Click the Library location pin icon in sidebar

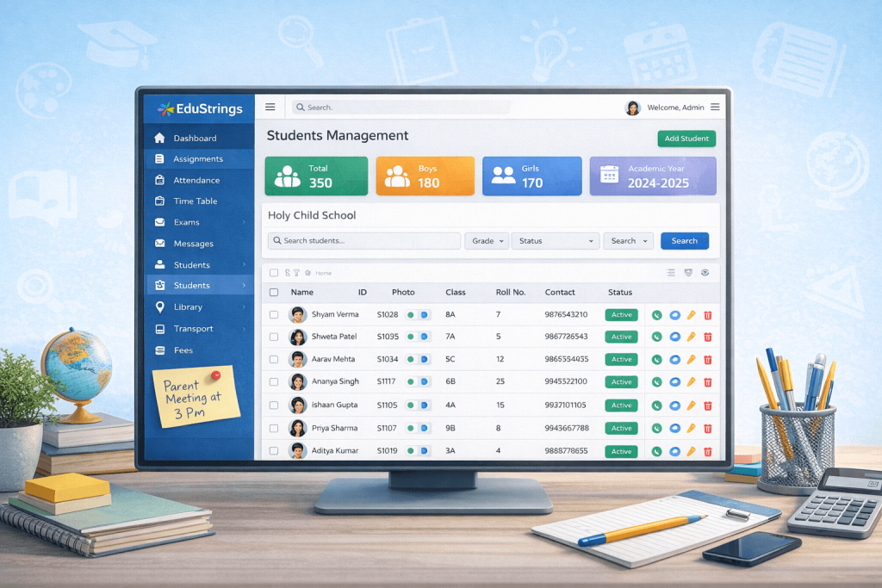pos(159,307)
